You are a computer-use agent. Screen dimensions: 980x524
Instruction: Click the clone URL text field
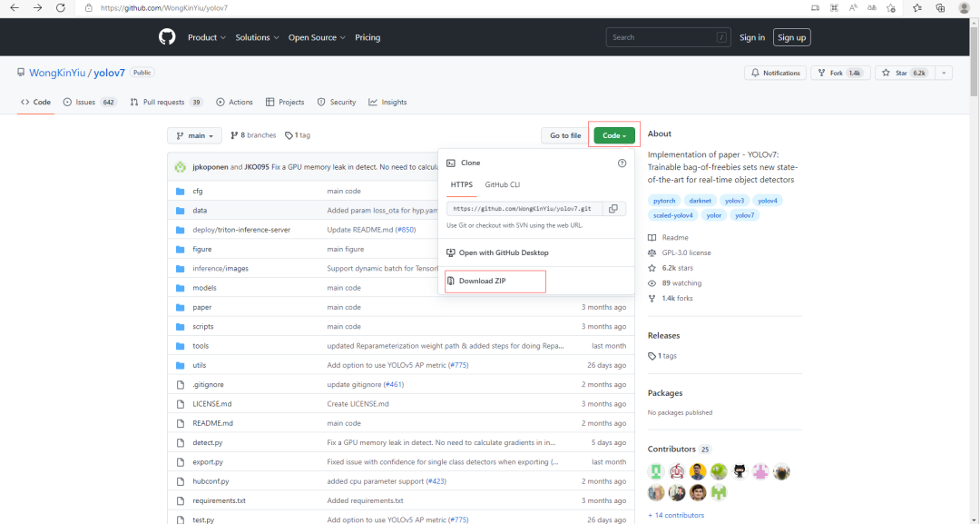[524, 209]
